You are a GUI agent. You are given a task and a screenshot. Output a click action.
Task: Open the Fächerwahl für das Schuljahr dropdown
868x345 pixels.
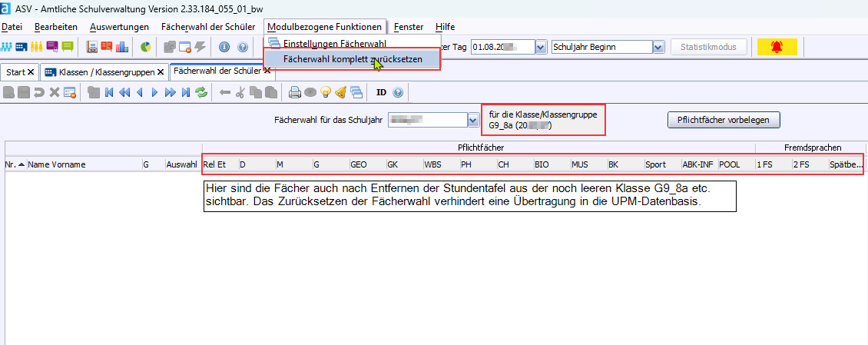(x=473, y=120)
